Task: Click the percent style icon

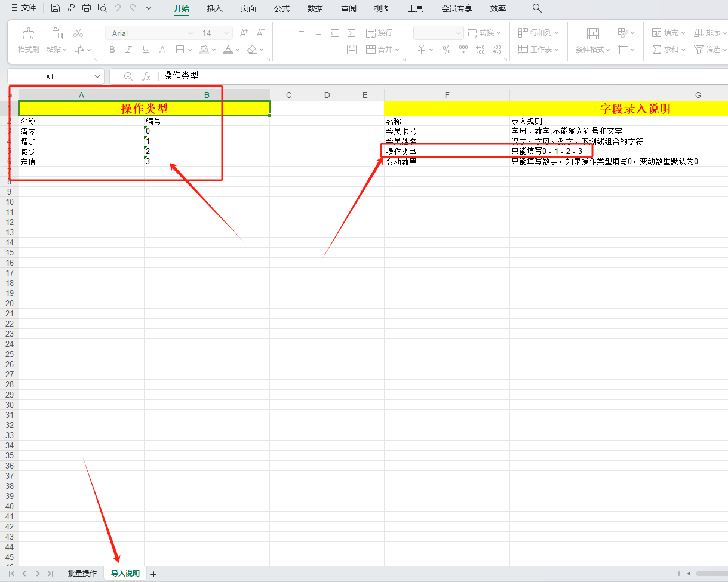Action: [446, 50]
